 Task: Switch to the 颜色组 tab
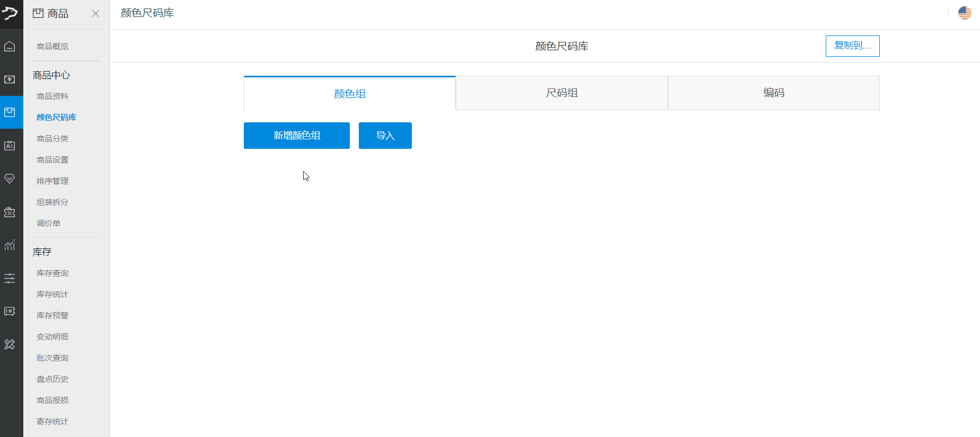tap(350, 93)
